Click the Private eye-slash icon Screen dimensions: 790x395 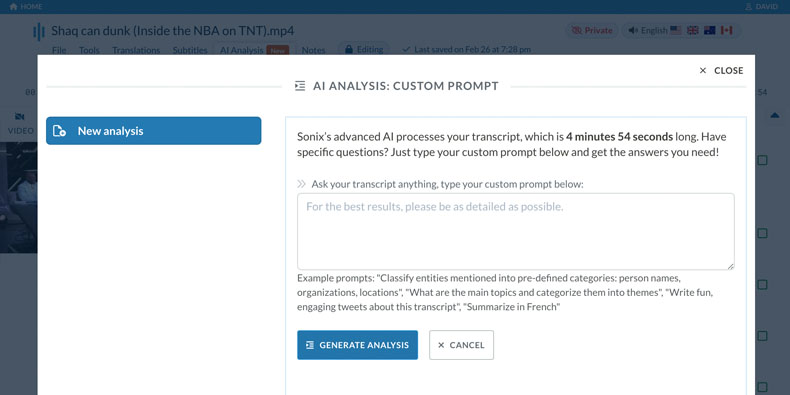(x=576, y=30)
